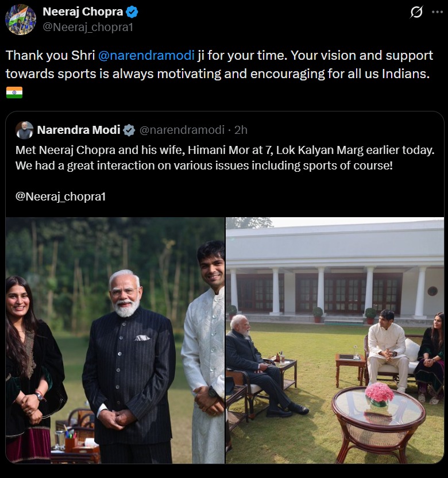The width and height of the screenshot is (448, 478).
Task: Open the left photo of three people standing
Action: pyautogui.click(x=115, y=340)
